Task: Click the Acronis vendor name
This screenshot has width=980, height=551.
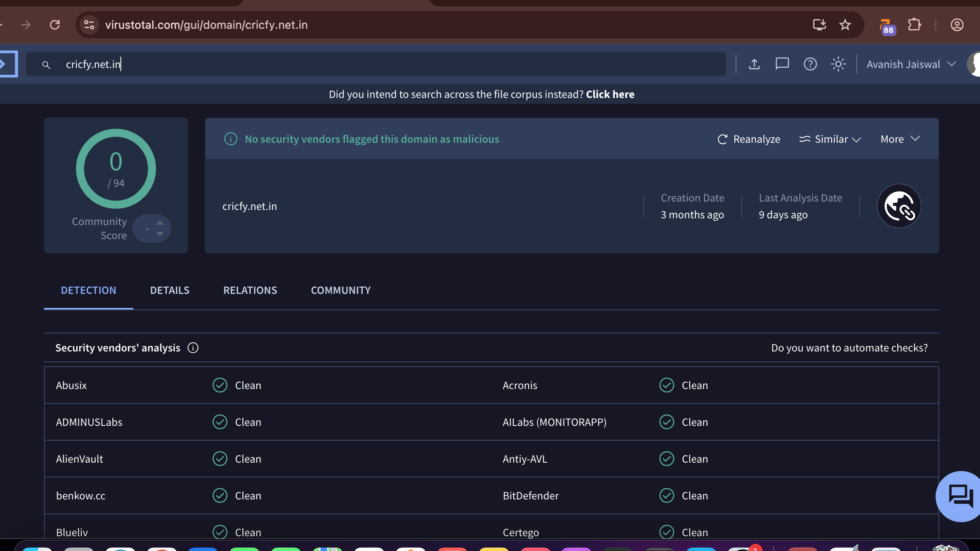Action: coord(520,385)
